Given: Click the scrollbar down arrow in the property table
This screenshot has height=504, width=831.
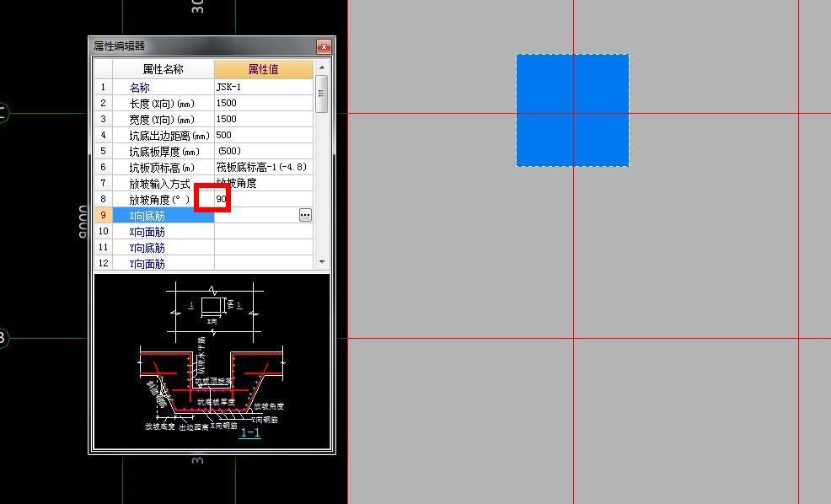Looking at the screenshot, I should (x=322, y=262).
